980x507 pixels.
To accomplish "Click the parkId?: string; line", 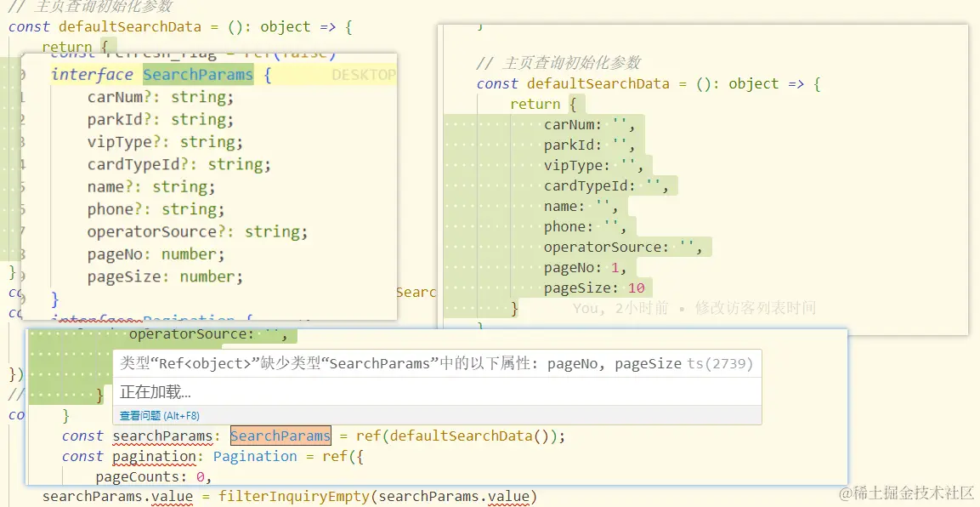I will 161,119.
